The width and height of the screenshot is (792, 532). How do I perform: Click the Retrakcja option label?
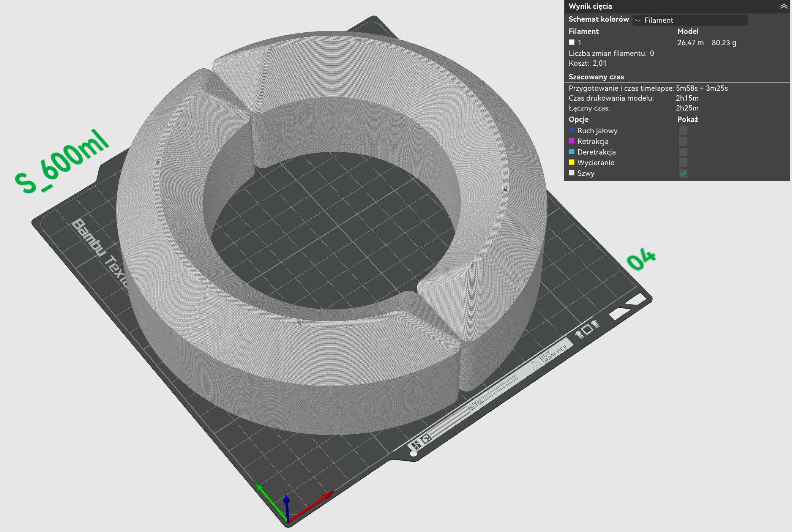[593, 141]
